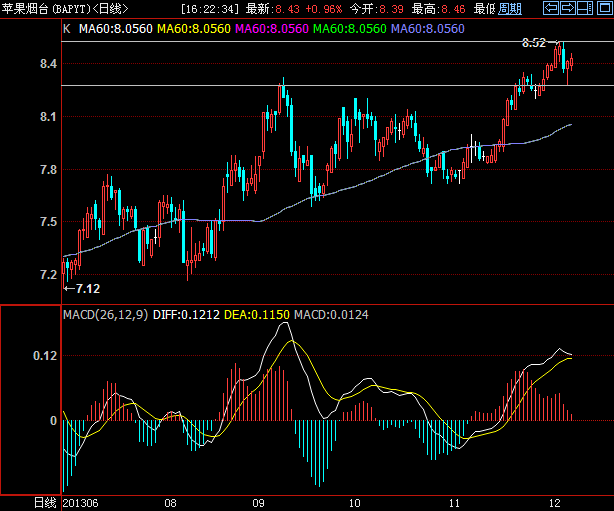Click the 8.4 price axis label
The width and height of the screenshot is (614, 511).
tap(49, 63)
